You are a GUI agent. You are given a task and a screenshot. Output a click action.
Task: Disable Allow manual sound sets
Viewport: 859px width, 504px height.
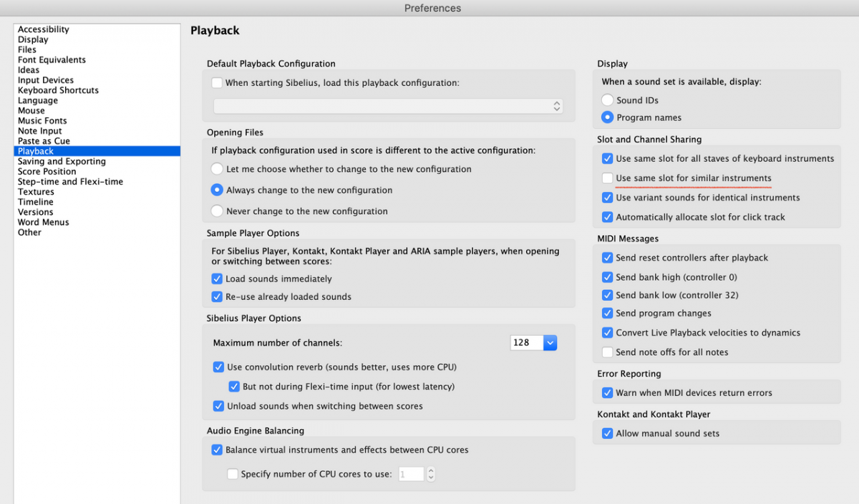[x=608, y=433]
